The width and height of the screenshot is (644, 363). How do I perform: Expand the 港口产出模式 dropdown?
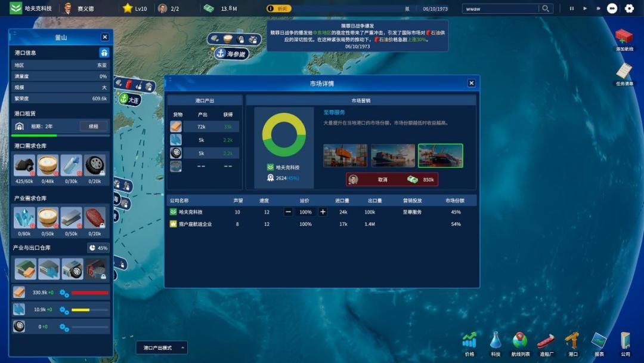(x=162, y=348)
